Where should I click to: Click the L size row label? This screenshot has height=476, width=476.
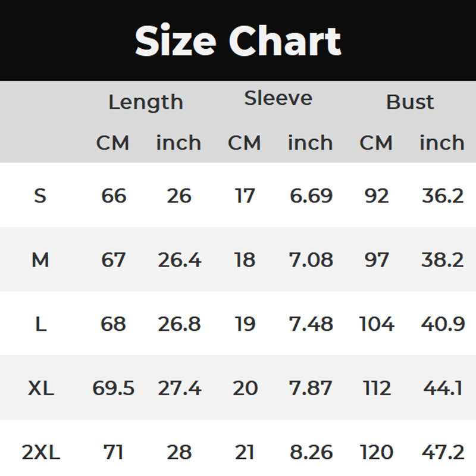(x=40, y=324)
